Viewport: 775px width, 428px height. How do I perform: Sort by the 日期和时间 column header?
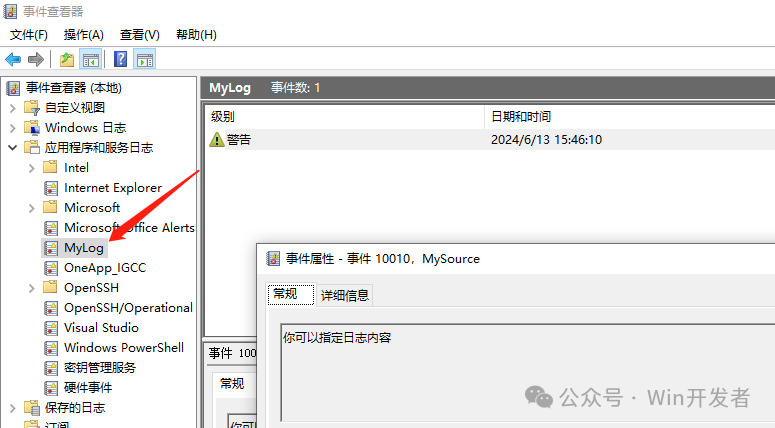click(x=521, y=117)
